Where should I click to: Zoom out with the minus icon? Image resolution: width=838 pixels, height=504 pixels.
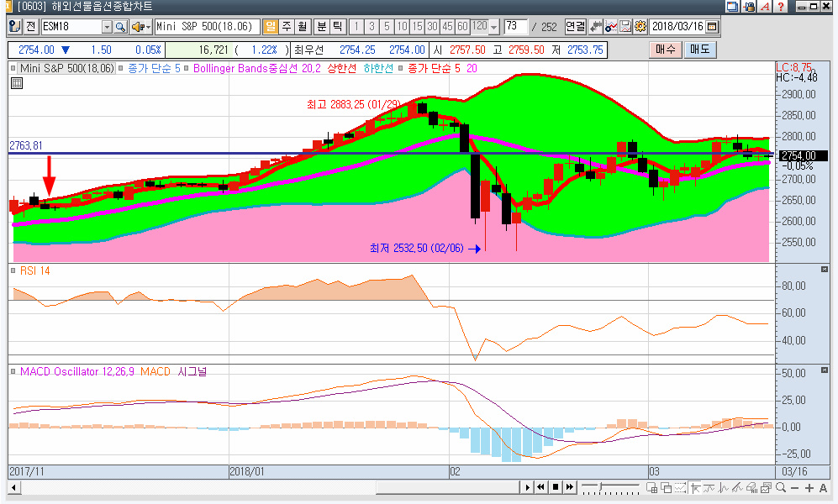point(794,488)
